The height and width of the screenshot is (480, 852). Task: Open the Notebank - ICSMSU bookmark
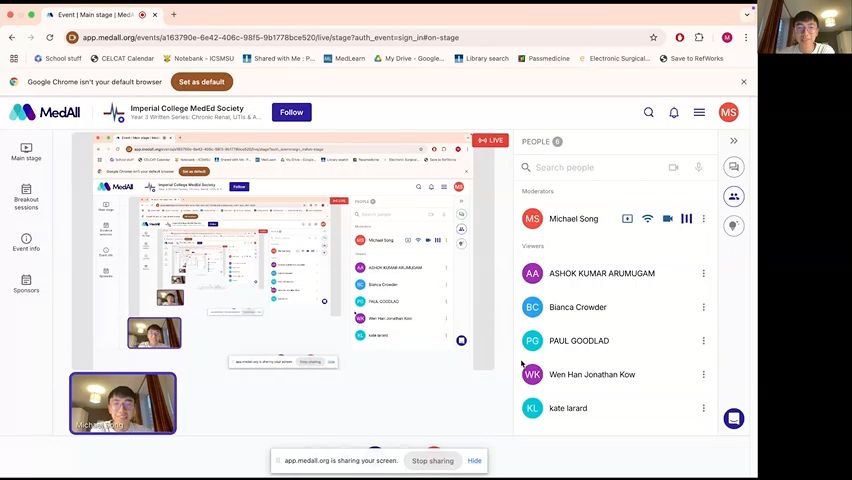[198, 58]
